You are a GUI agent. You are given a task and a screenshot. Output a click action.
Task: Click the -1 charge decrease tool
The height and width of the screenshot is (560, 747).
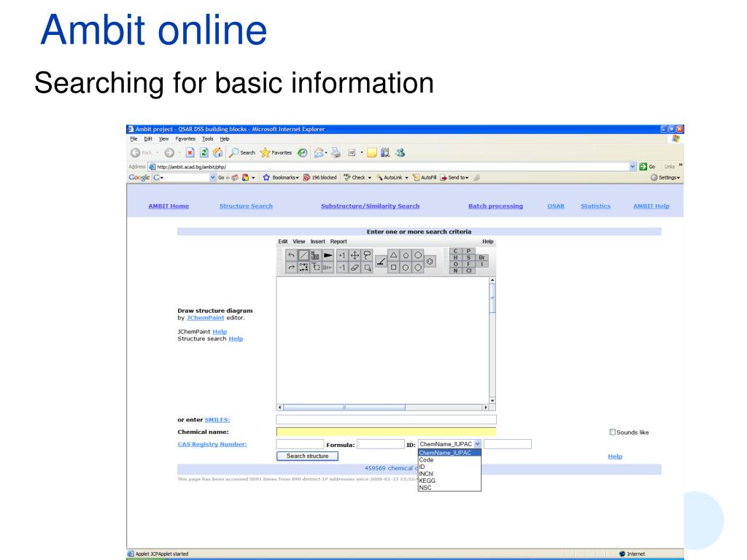pyautogui.click(x=342, y=268)
